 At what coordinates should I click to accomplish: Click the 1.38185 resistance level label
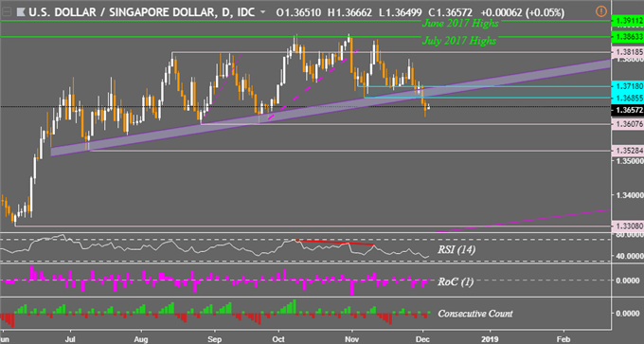click(627, 52)
